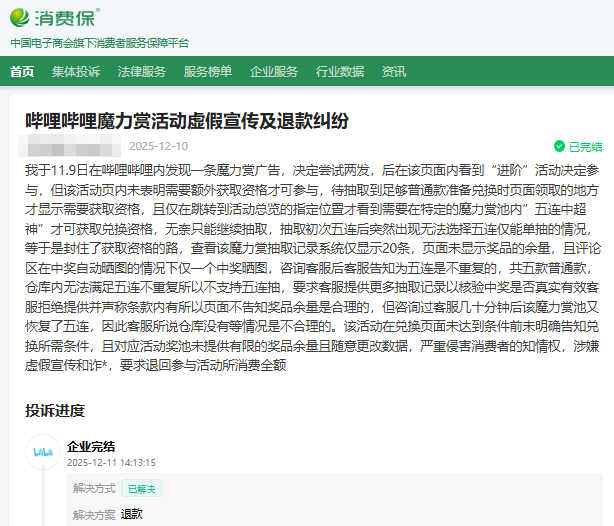This screenshot has width=614, height=526.
Task: Open the 企业服务 navigation item
Action: click(274, 71)
